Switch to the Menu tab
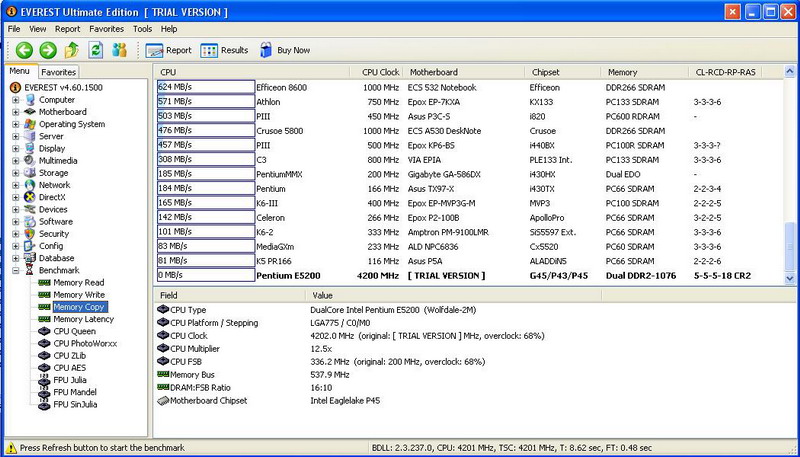Screen dimensions: 800x457 20,71
